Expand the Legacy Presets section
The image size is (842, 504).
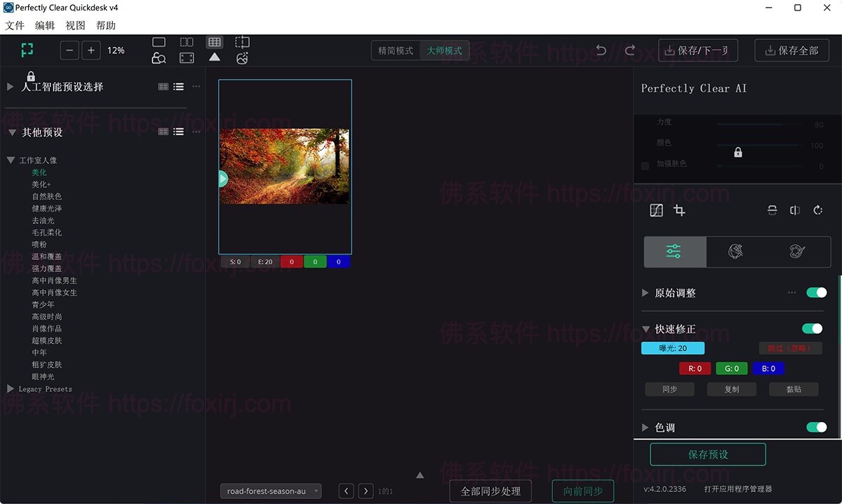(x=11, y=388)
